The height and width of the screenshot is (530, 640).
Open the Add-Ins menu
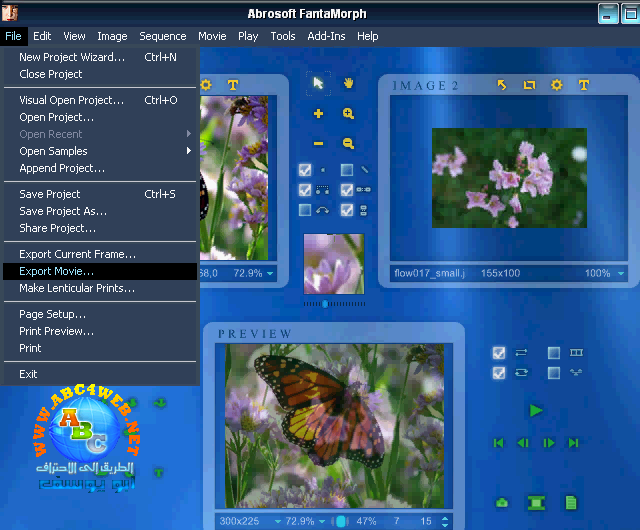(326, 36)
